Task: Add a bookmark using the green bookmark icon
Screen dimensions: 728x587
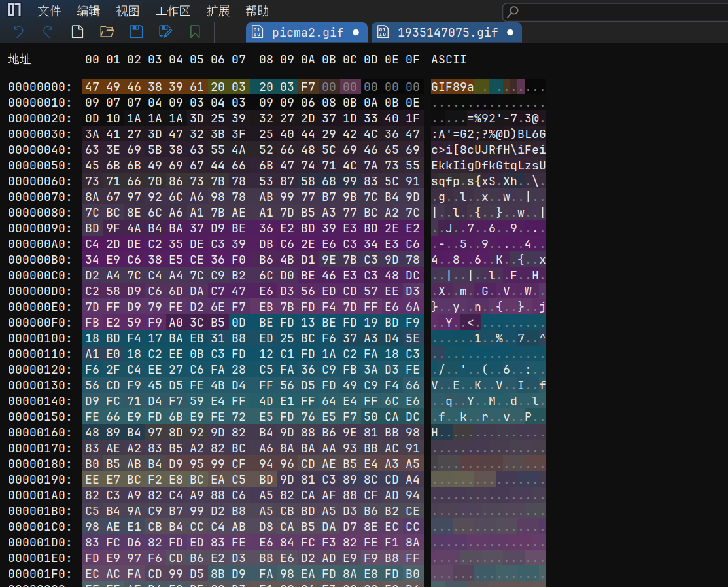Action: 195,31
